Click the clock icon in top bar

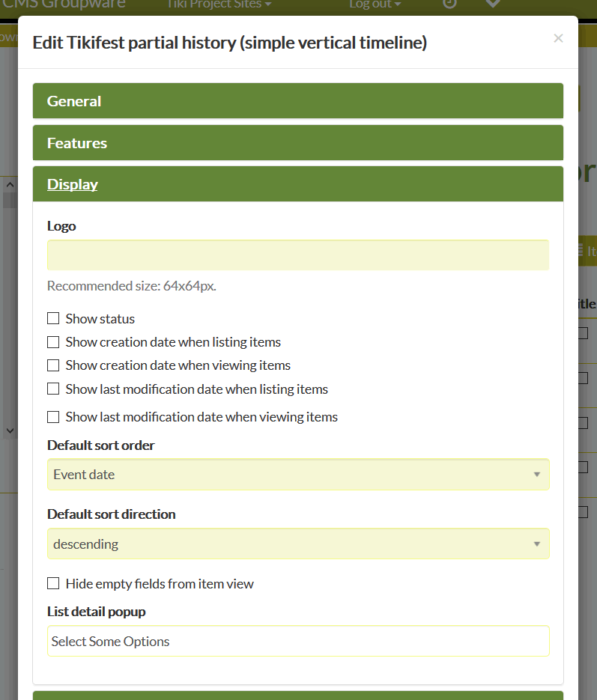(x=449, y=4)
